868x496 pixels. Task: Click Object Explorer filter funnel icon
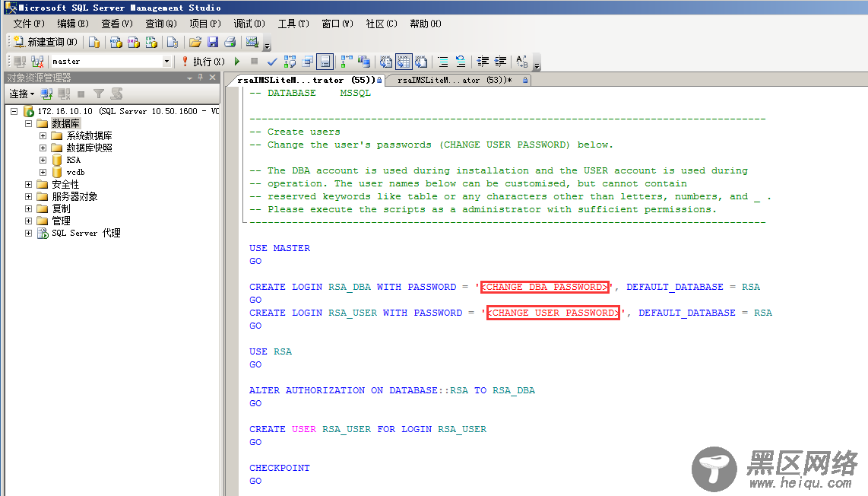coord(99,94)
